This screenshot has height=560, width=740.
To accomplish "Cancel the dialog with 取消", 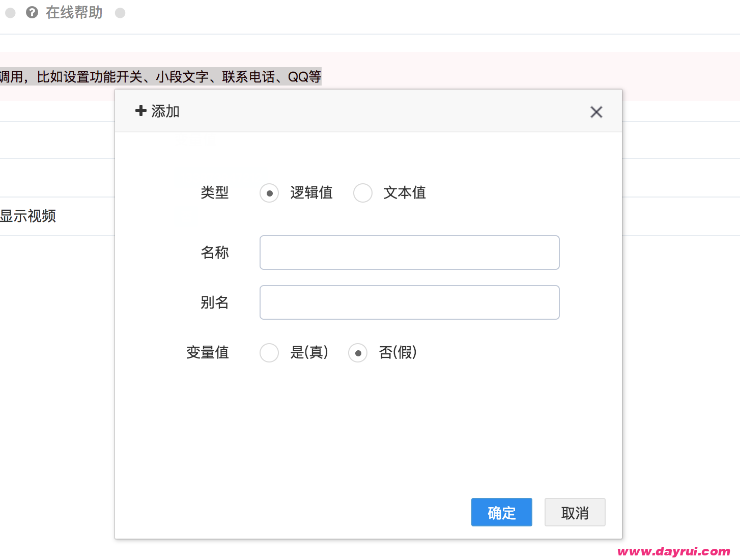I will tap(575, 512).
